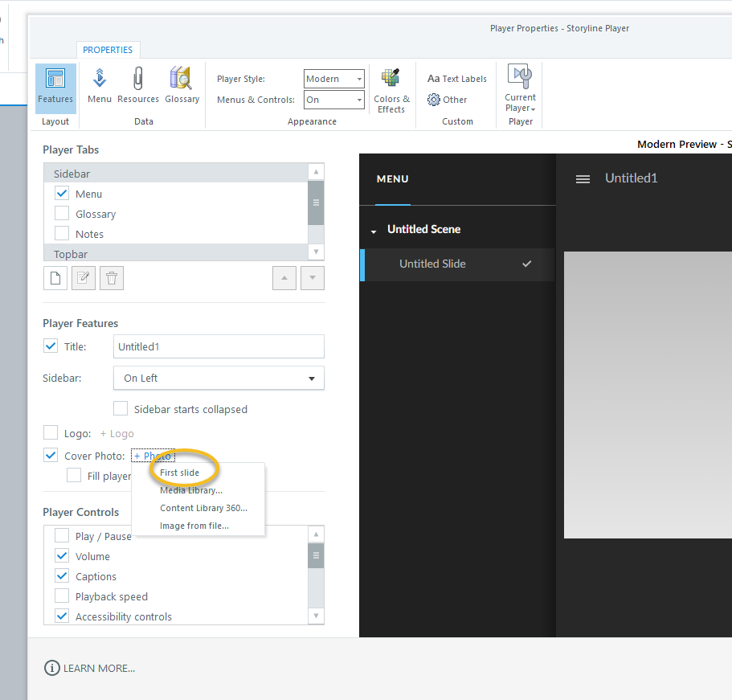Click the trash delete tab icon
This screenshot has height=700, width=732.
(112, 278)
